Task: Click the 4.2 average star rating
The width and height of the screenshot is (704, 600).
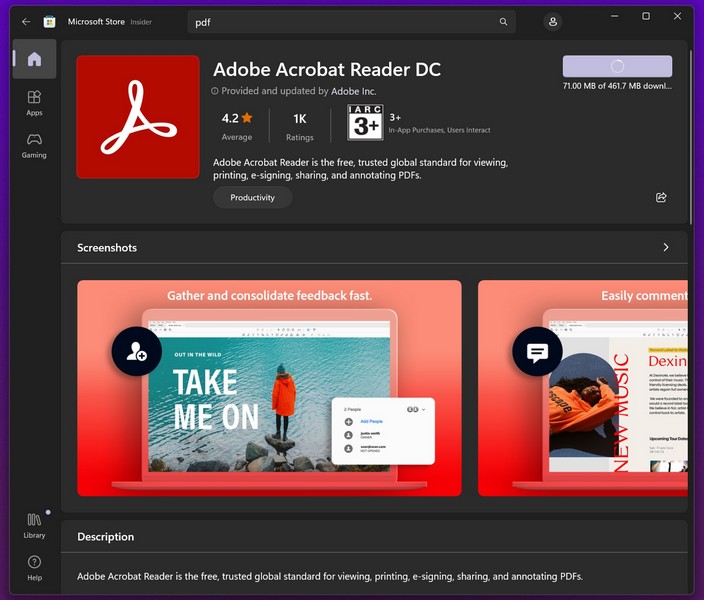Action: point(237,124)
